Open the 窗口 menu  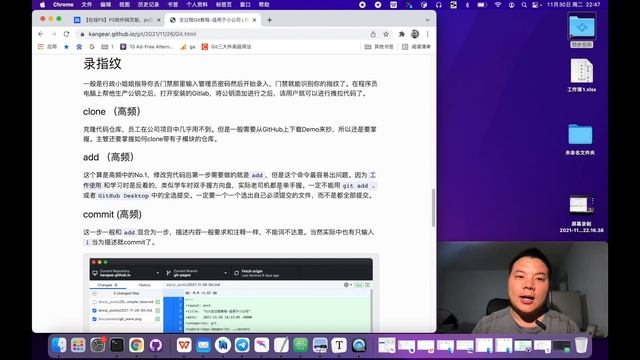[245, 4]
